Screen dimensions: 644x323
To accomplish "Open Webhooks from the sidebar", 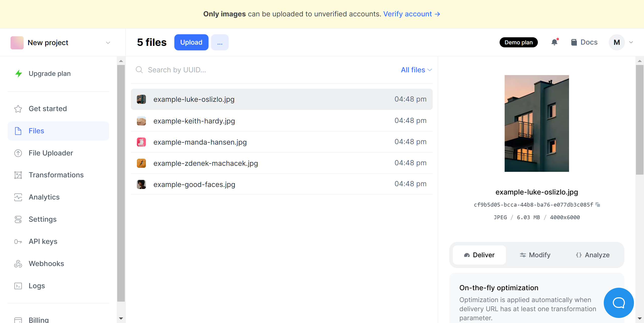I will click(x=46, y=264).
